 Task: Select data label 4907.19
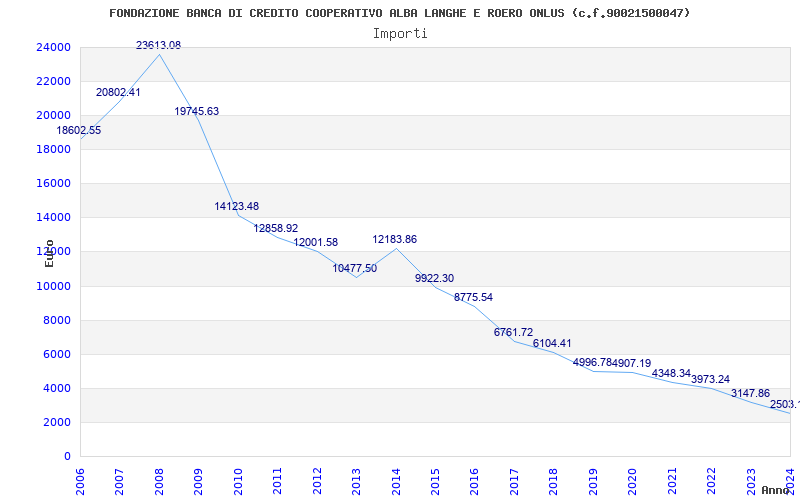point(632,363)
